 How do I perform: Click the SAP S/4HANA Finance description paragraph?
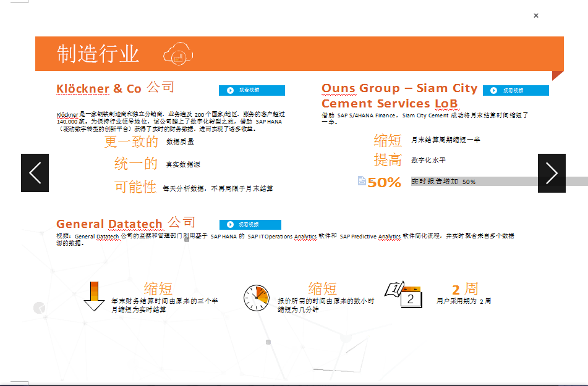pos(425,118)
